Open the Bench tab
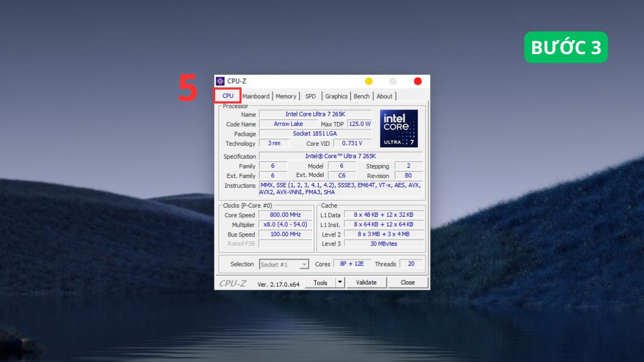644x362 pixels. (x=361, y=96)
